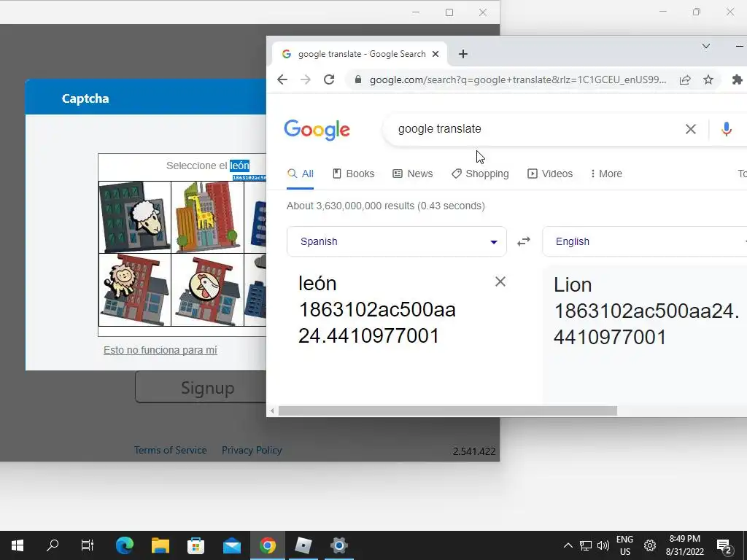Close the google translate tab
747x560 pixels.
[x=435, y=54]
